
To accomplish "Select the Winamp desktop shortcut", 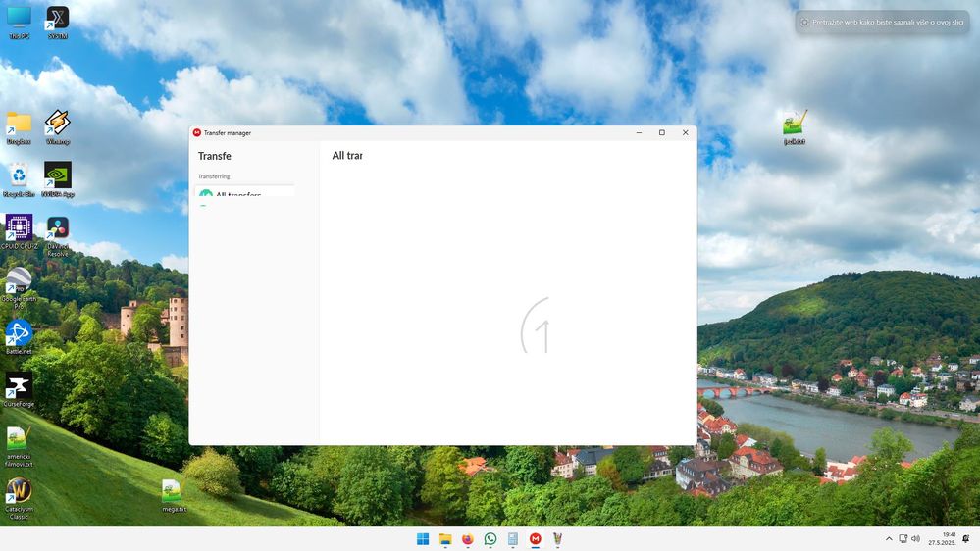I will pos(58,124).
